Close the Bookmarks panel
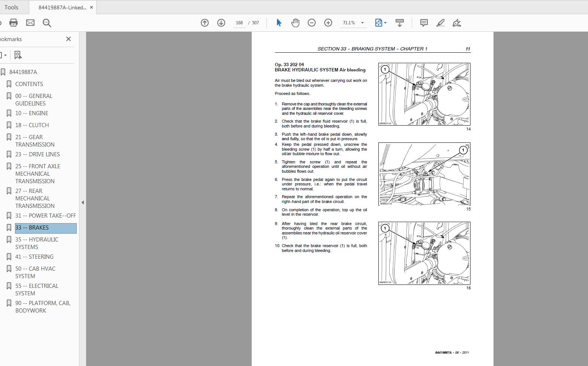 tap(68, 39)
